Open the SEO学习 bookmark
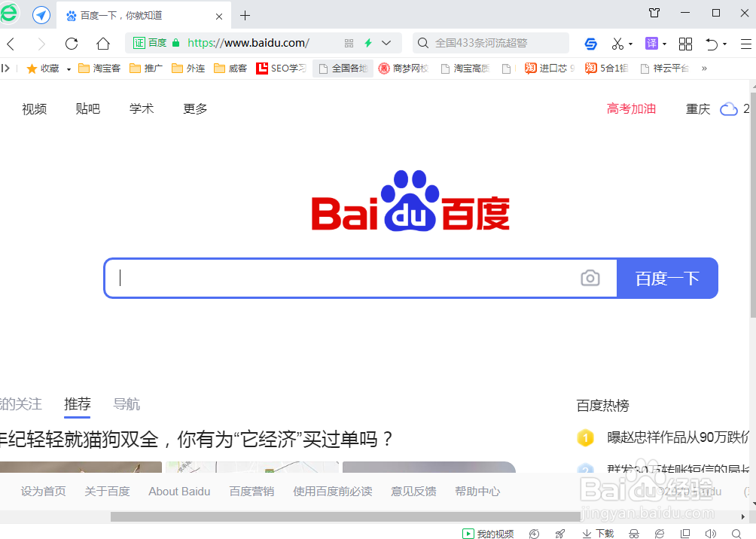 click(281, 69)
